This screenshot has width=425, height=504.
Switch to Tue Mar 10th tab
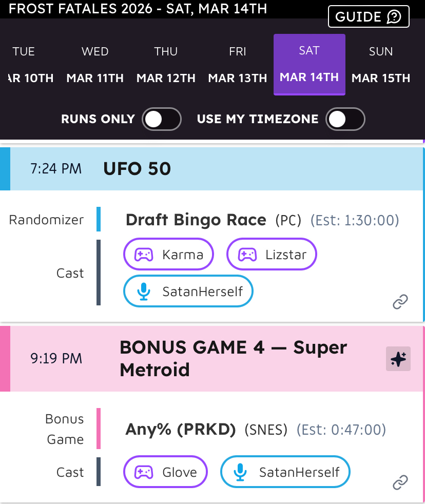point(26,65)
